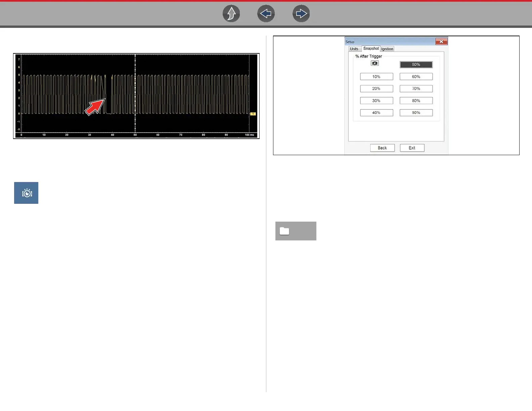Click the Back button in Setup
The width and height of the screenshot is (532, 411).
382,148
